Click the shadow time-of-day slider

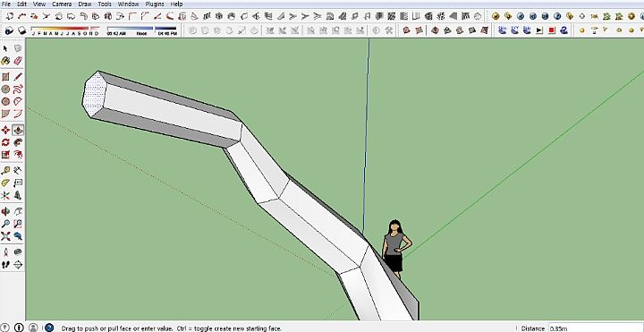pyautogui.click(x=141, y=29)
